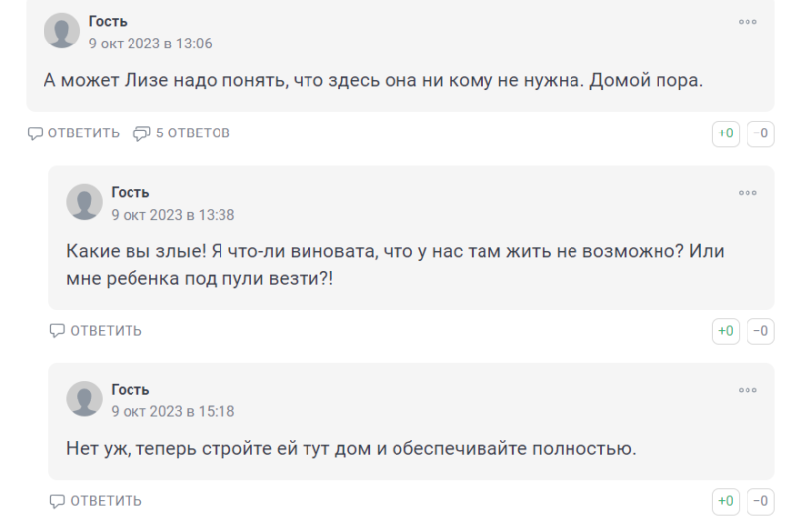Upvote the 'Нет уж' reply
791x532 pixels.
tap(726, 501)
